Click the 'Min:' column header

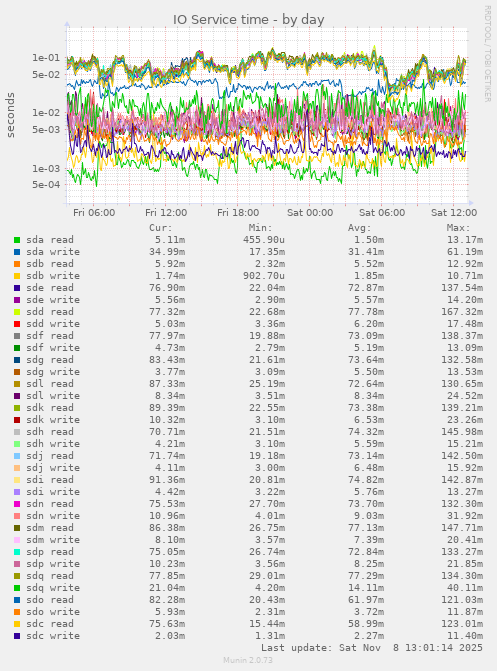pyautogui.click(x=260, y=228)
